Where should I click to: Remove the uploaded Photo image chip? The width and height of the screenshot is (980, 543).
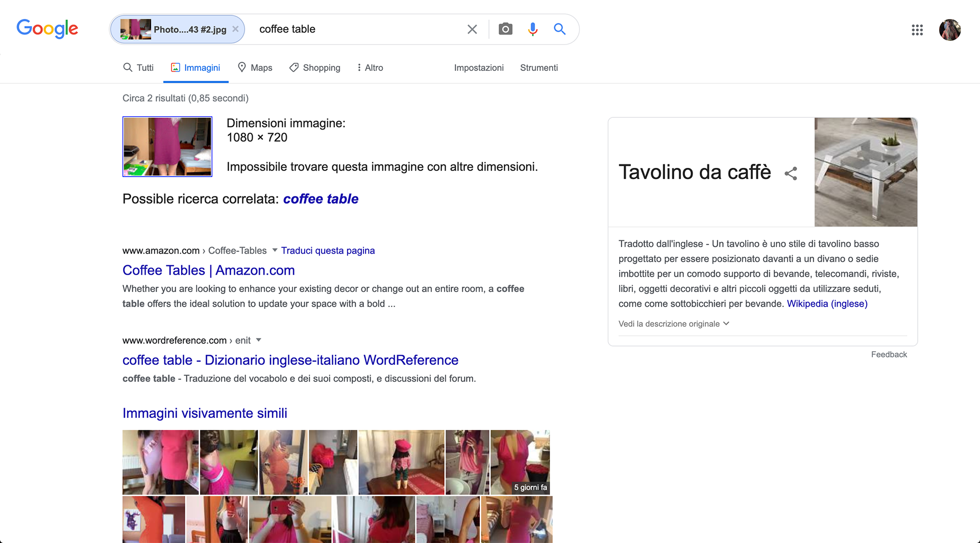tap(235, 29)
